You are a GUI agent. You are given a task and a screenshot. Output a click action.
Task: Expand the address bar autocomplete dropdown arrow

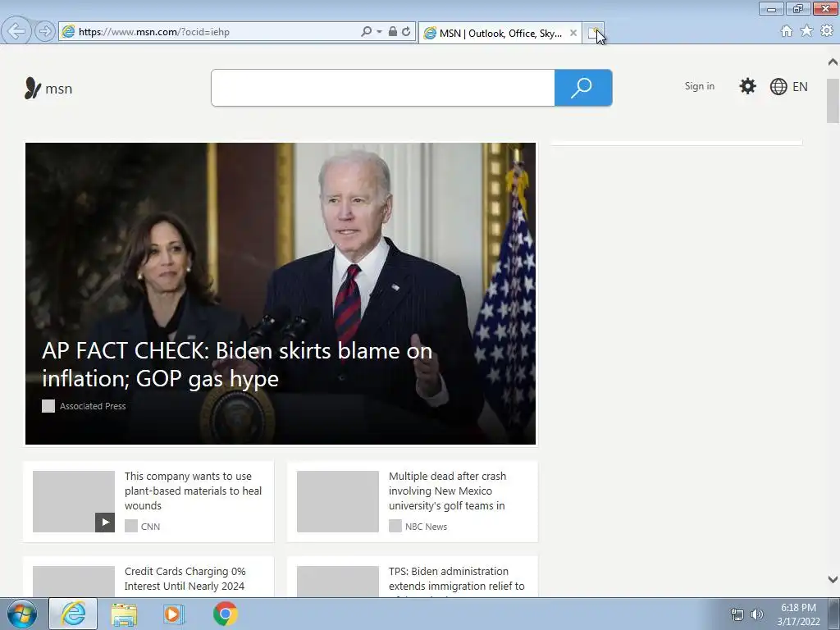pyautogui.click(x=379, y=32)
